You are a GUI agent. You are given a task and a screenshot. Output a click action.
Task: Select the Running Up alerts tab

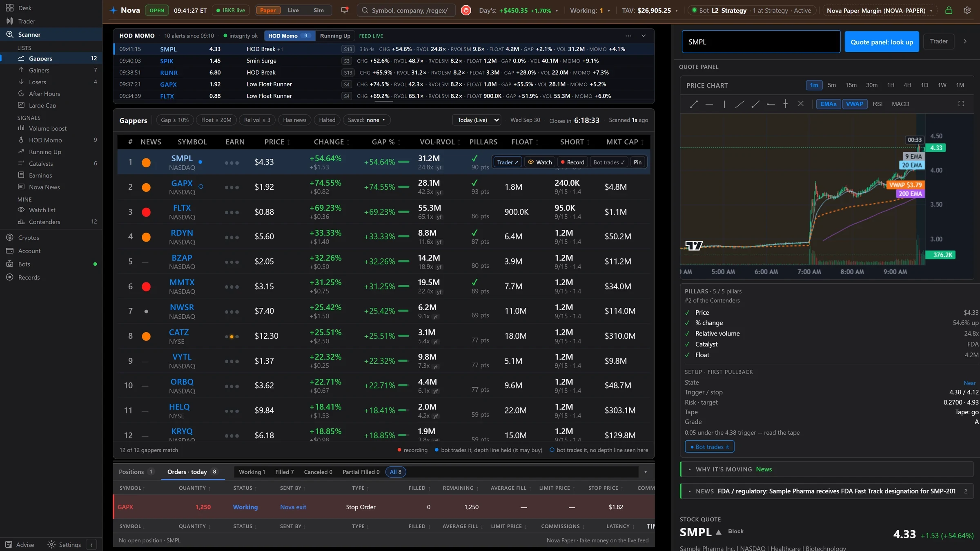pyautogui.click(x=335, y=36)
